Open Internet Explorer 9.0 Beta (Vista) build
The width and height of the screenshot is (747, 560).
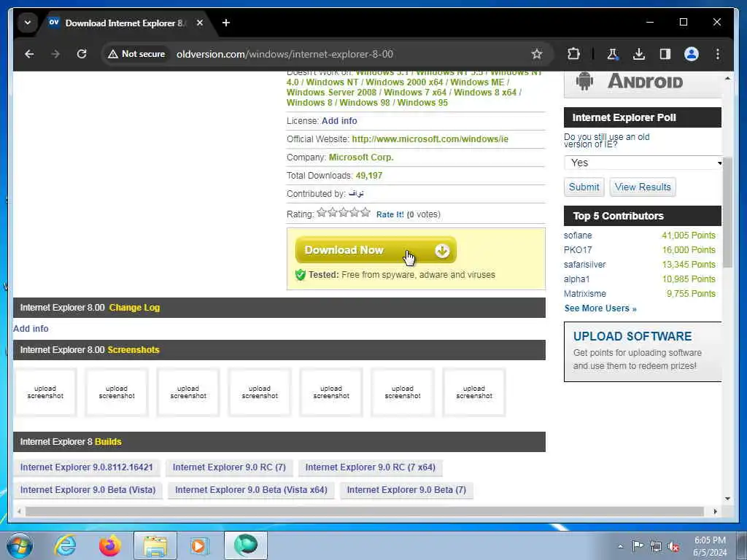[x=88, y=489]
